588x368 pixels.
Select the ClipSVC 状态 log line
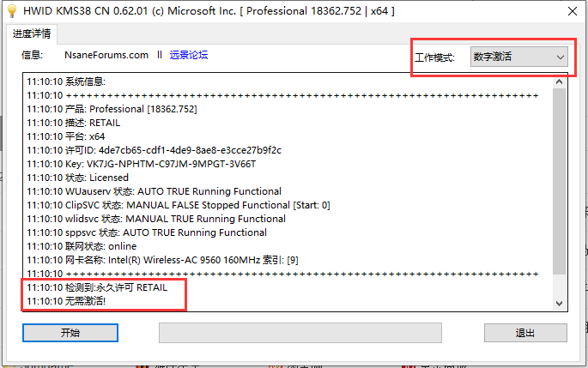[179, 205]
